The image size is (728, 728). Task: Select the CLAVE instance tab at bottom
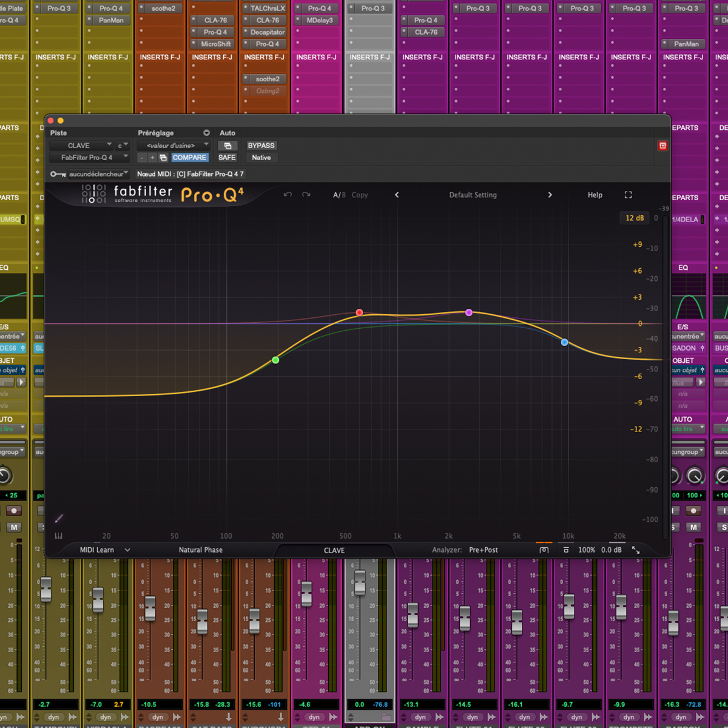point(334,550)
